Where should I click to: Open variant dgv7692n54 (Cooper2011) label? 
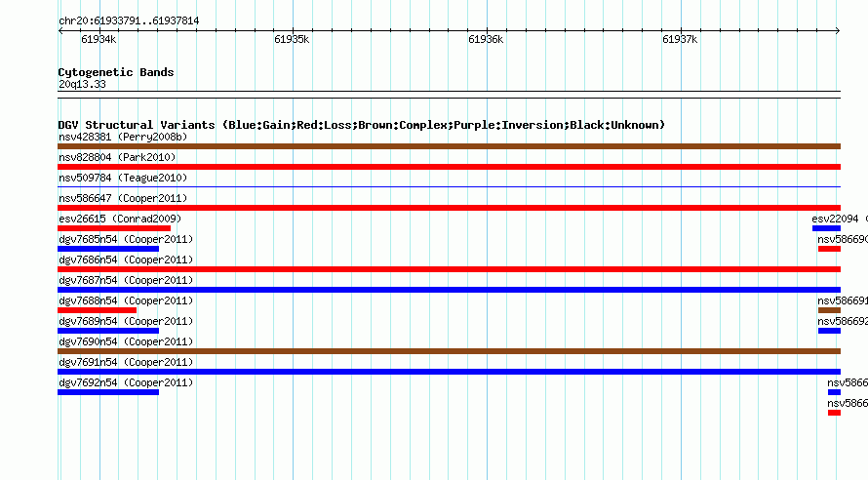tap(126, 382)
